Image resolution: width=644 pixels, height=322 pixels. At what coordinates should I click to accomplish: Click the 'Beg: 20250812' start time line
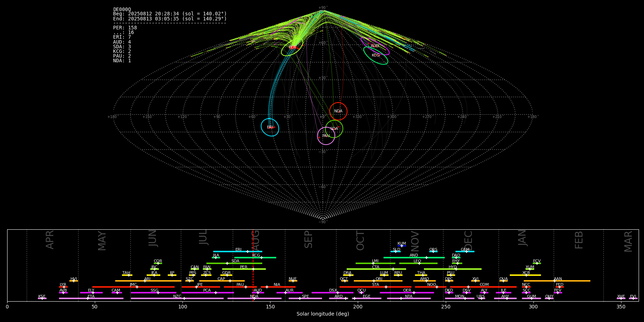[x=170, y=14]
